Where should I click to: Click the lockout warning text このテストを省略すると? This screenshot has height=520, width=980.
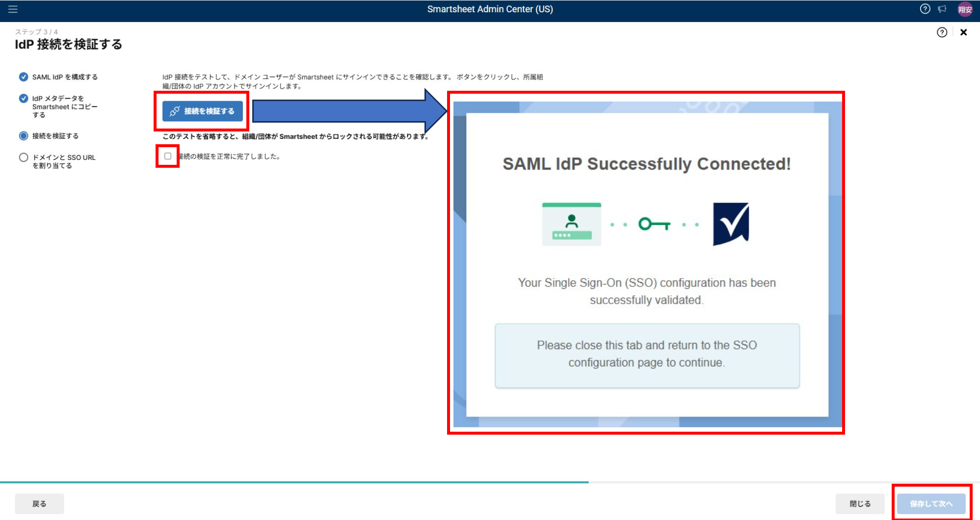pyautogui.click(x=296, y=136)
